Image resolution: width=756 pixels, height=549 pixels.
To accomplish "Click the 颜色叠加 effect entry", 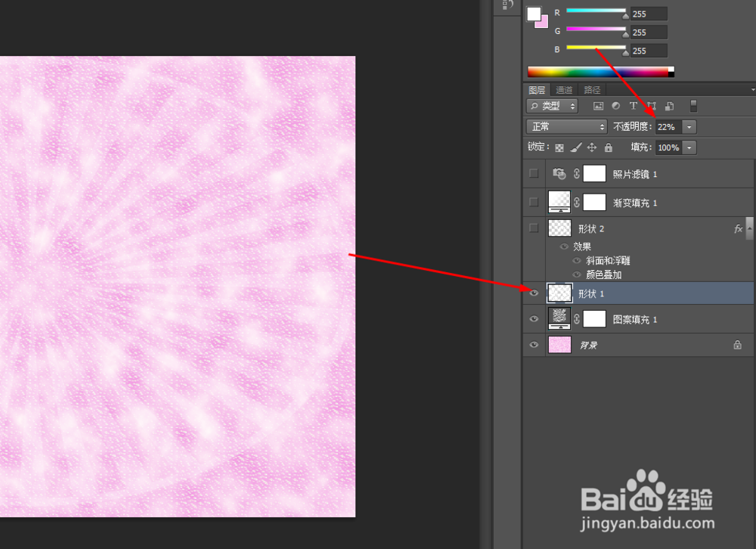I will click(603, 274).
